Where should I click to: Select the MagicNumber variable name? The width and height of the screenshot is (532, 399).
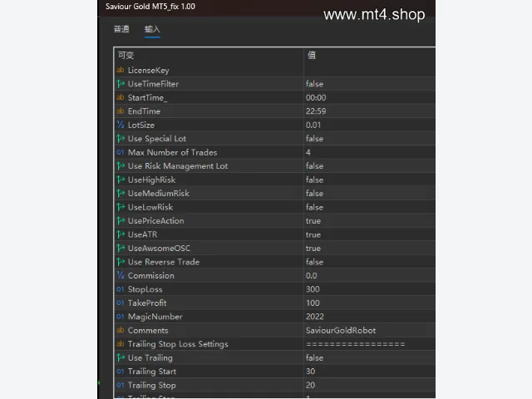[155, 317]
